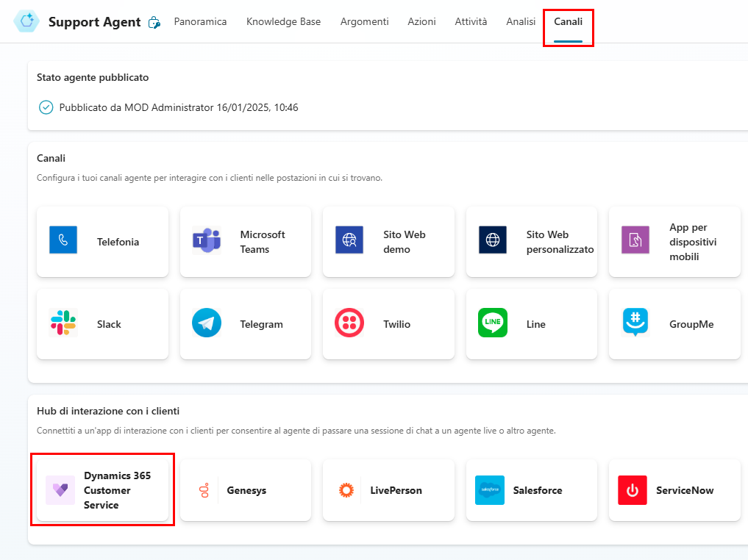Image resolution: width=748 pixels, height=560 pixels.
Task: Click the Sito Web demo globe icon
Action: point(349,240)
